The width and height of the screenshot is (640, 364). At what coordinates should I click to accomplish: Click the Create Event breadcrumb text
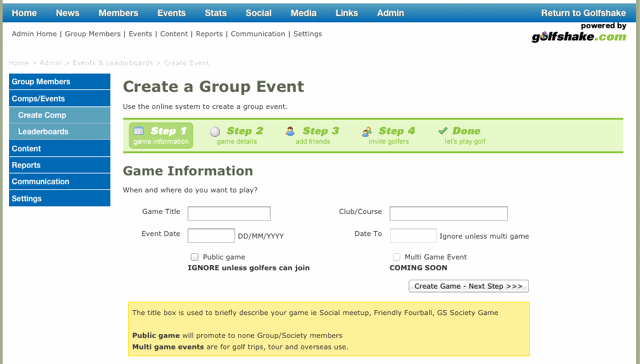(x=186, y=63)
